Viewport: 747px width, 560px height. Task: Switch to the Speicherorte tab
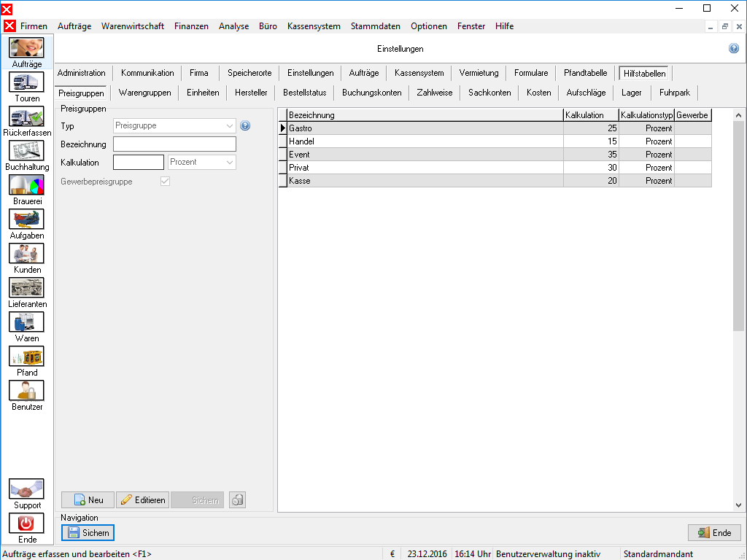249,73
